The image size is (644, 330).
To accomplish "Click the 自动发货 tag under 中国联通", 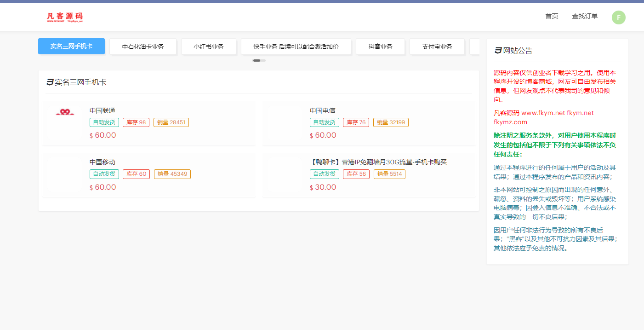I will pyautogui.click(x=104, y=122).
